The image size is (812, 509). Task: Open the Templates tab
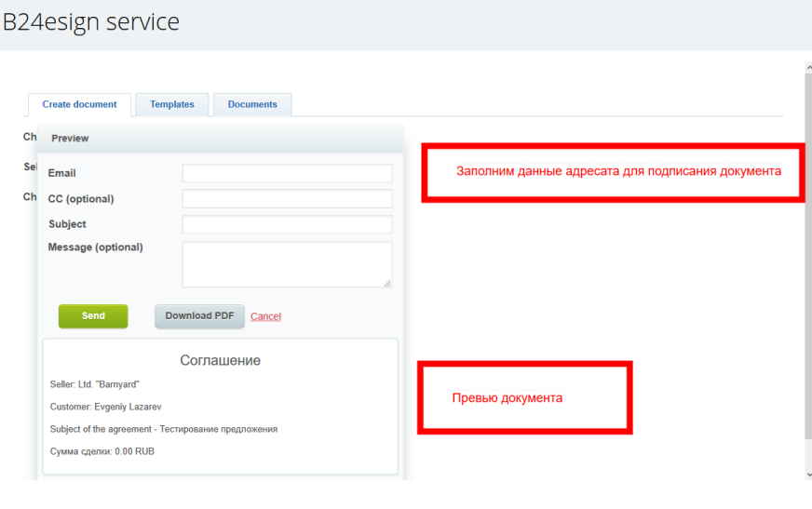coord(171,104)
